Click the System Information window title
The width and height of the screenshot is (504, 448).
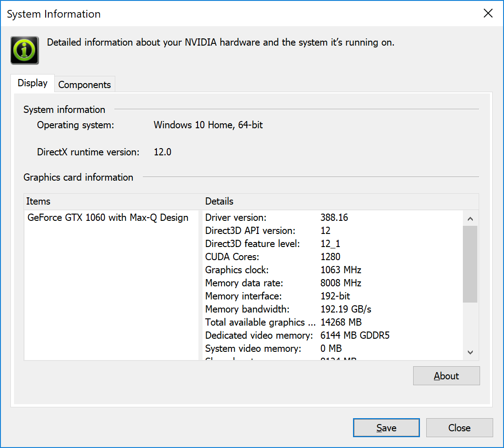[54, 14]
